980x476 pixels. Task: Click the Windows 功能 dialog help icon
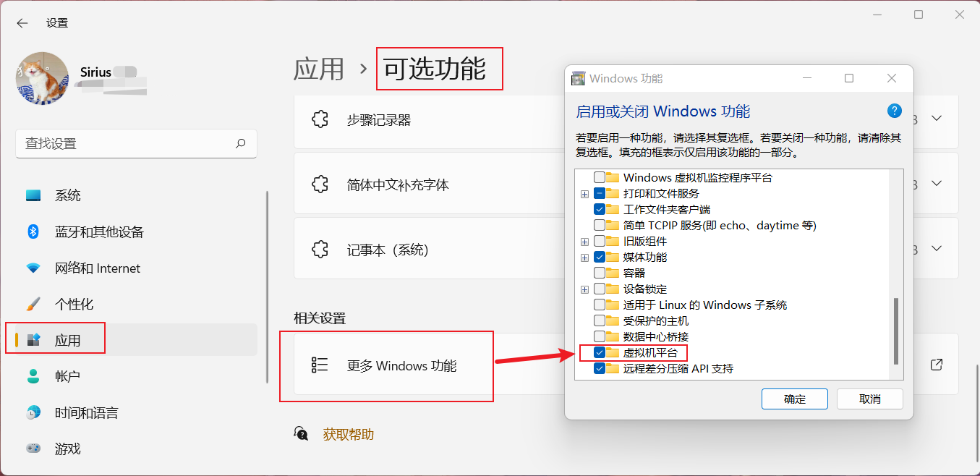tap(895, 111)
